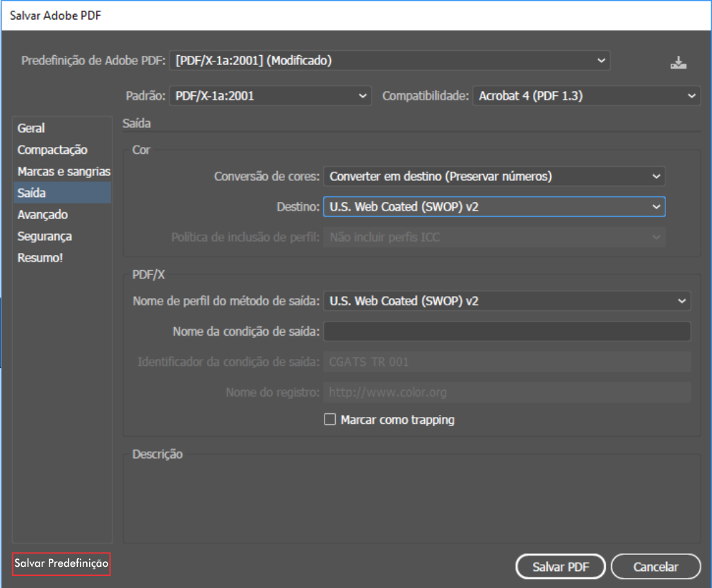This screenshot has height=588, width=712.
Task: Click Salvar Predefinição button
Action: 62,564
